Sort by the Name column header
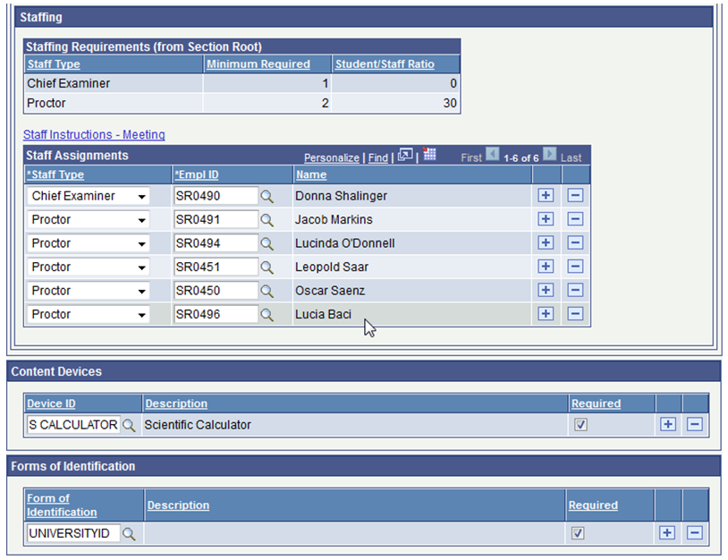728x560 pixels. 311,174
